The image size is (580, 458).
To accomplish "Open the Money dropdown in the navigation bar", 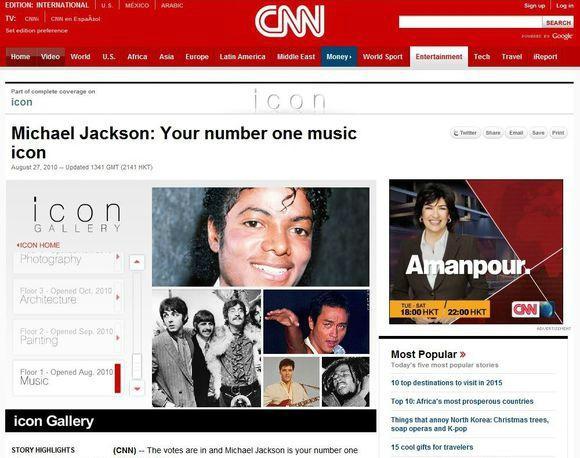I will (338, 57).
